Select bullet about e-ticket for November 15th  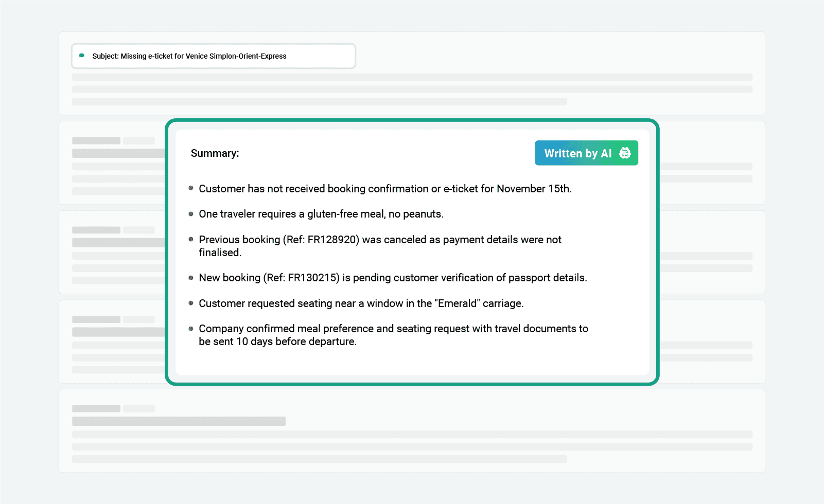point(385,189)
